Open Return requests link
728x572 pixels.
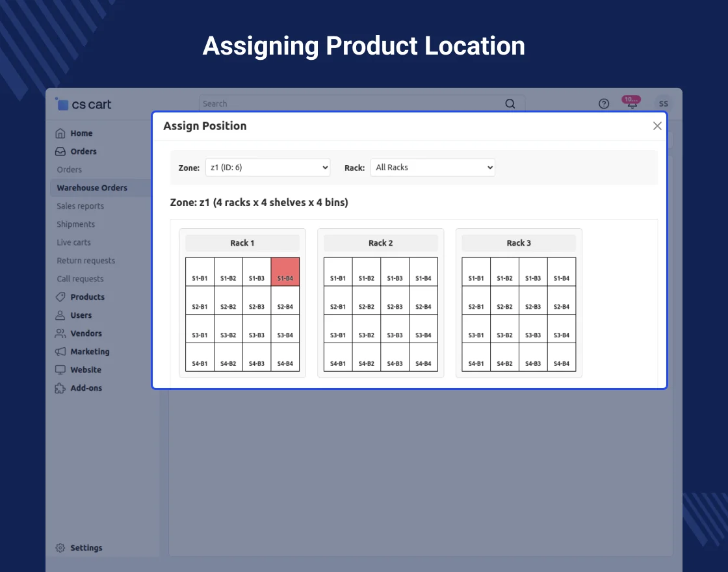[x=86, y=261]
